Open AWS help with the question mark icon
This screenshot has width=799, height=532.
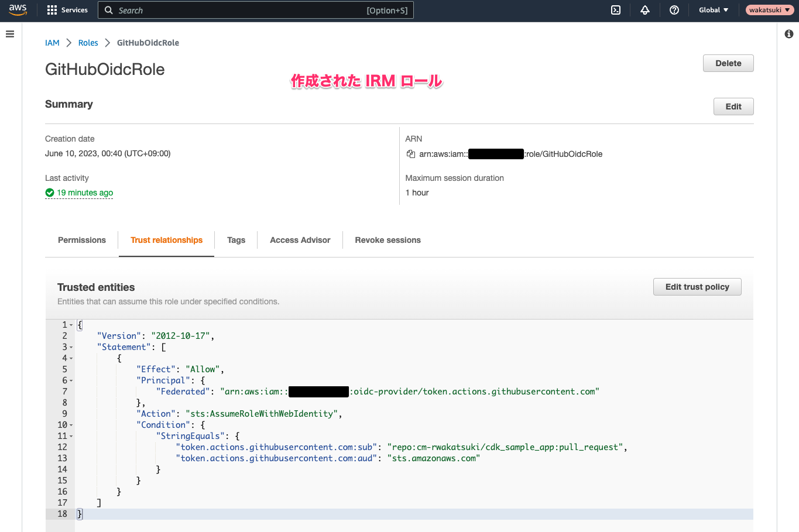[674, 10]
